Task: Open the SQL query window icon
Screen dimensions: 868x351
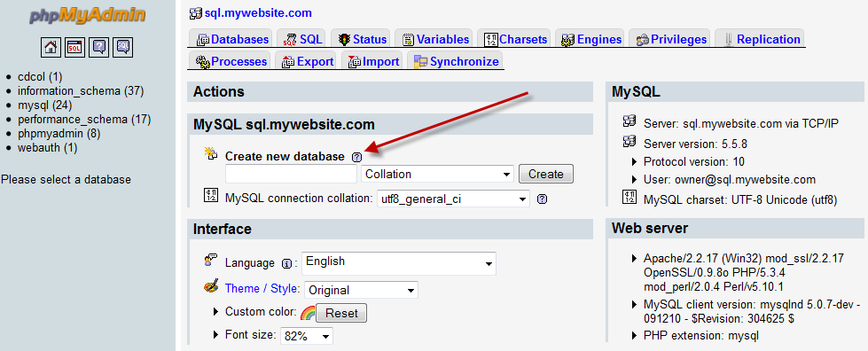Action: coord(74,47)
